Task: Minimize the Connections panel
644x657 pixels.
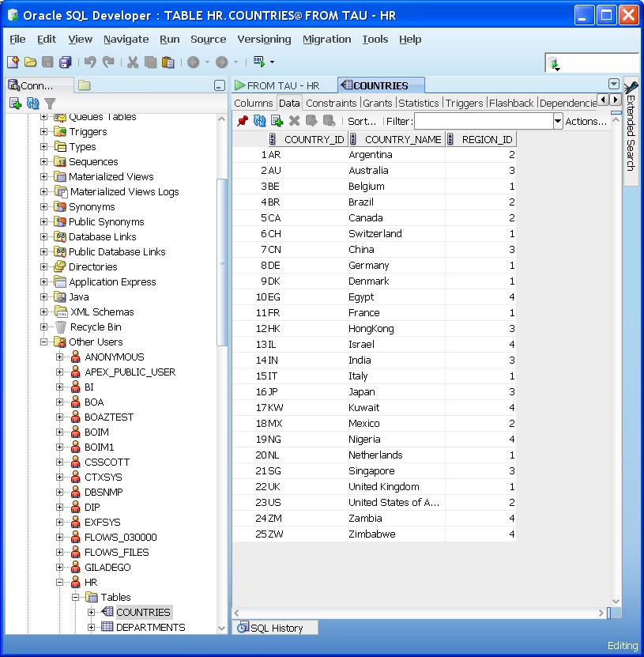Action: (x=220, y=85)
